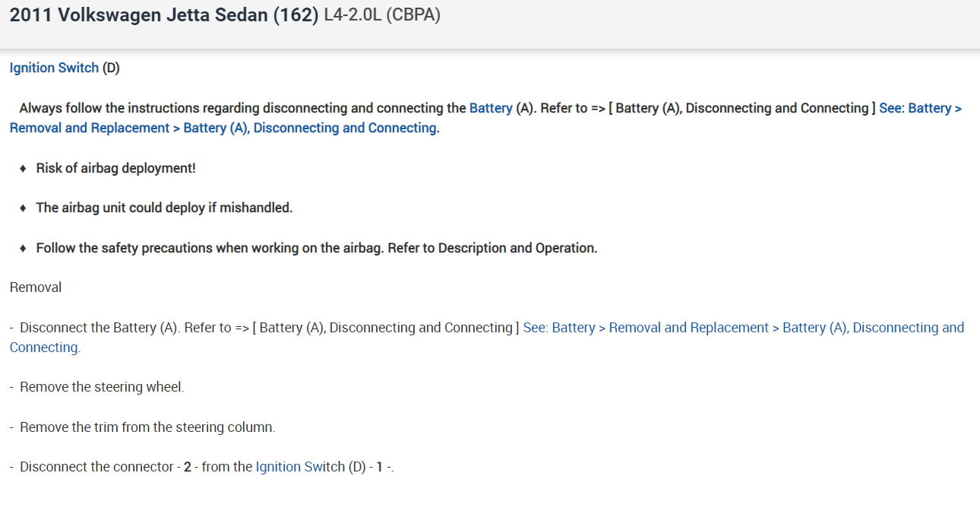980x511 pixels.
Task: Click the '(D)' label after the Ignition Switch heading
Action: click(111, 68)
